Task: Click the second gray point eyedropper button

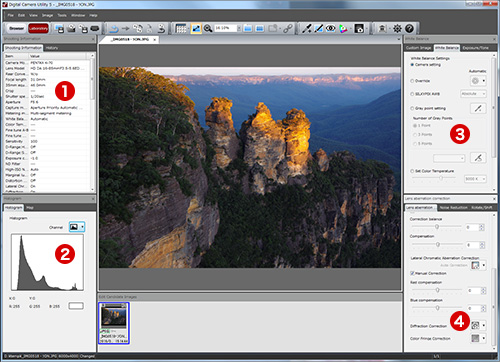Action: (x=478, y=158)
